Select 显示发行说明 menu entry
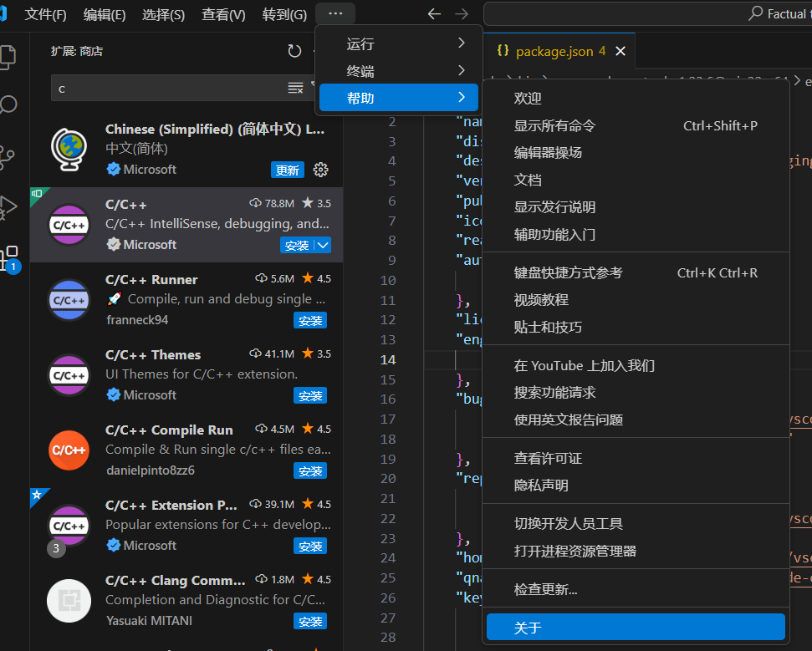This screenshot has width=812, height=651. click(x=636, y=207)
